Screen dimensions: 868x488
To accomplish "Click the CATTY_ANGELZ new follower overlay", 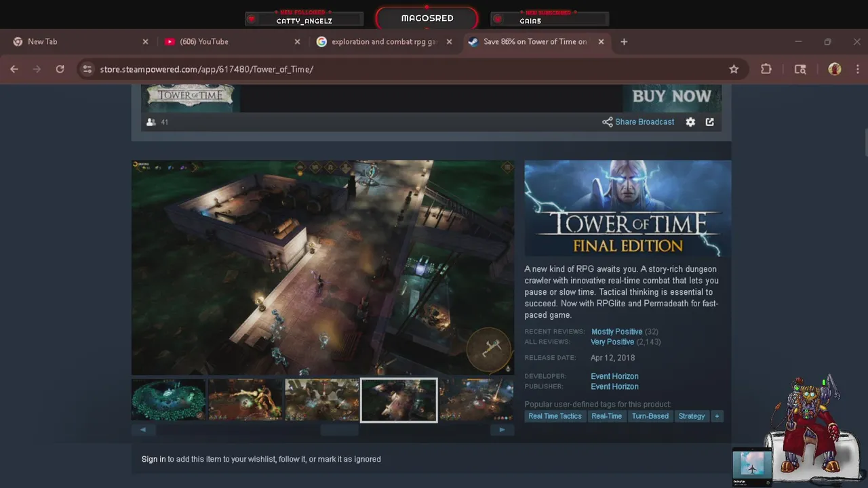I will point(303,18).
